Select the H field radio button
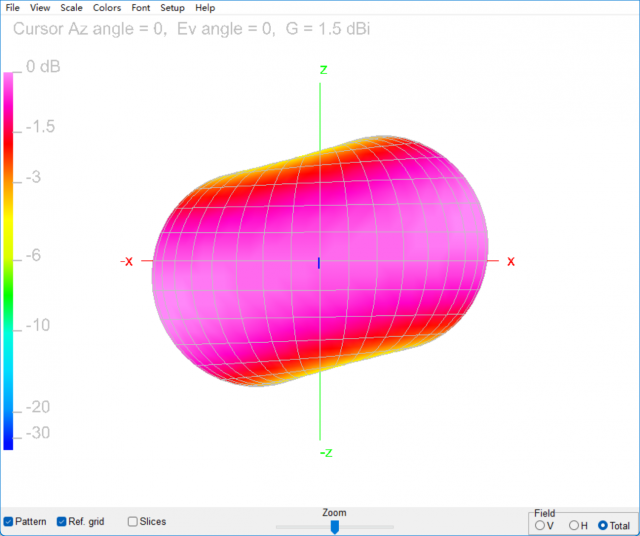 point(573,525)
